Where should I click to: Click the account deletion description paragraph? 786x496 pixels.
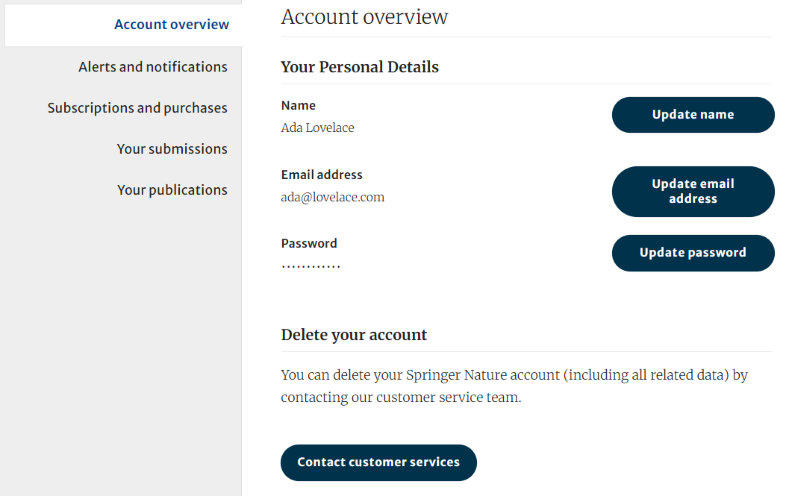click(x=514, y=386)
